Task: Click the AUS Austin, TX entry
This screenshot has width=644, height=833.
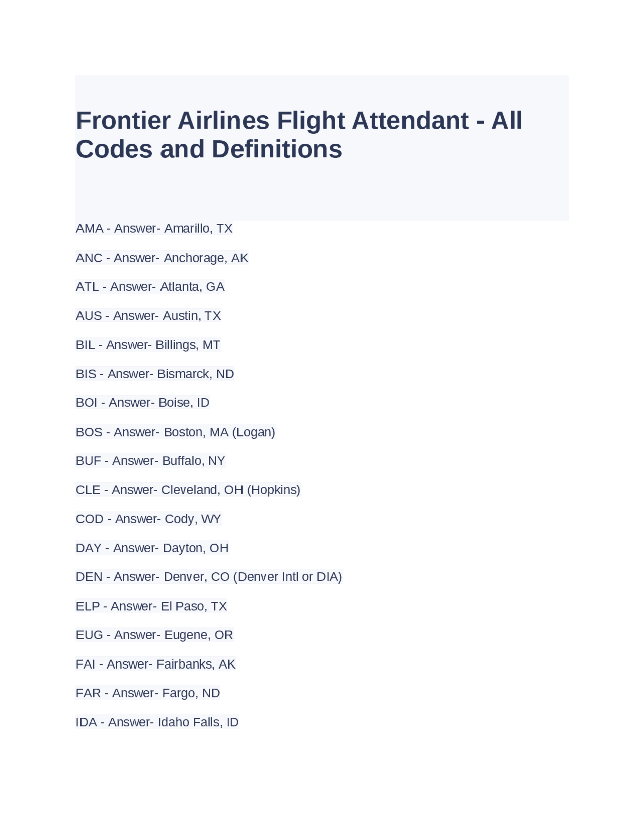Action: point(148,316)
